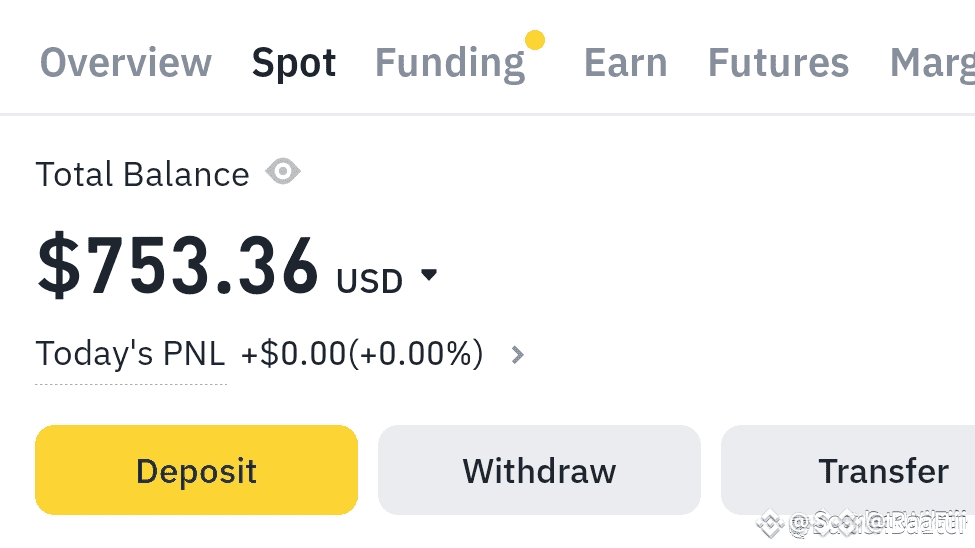This screenshot has height=548, width=975.
Task: Switch to the Overview tab
Action: point(126,63)
